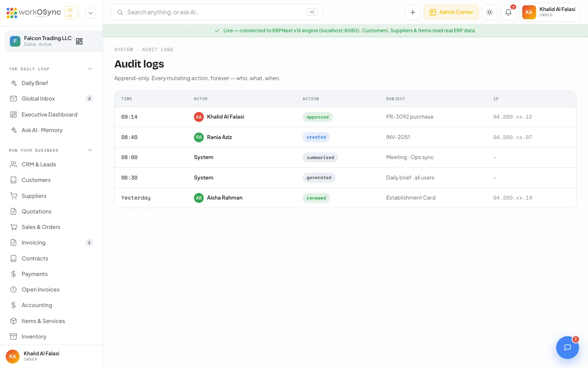This screenshot has width=588, height=368.
Task: Click the AUDIT LOGS breadcrumb
Action: coord(158,49)
